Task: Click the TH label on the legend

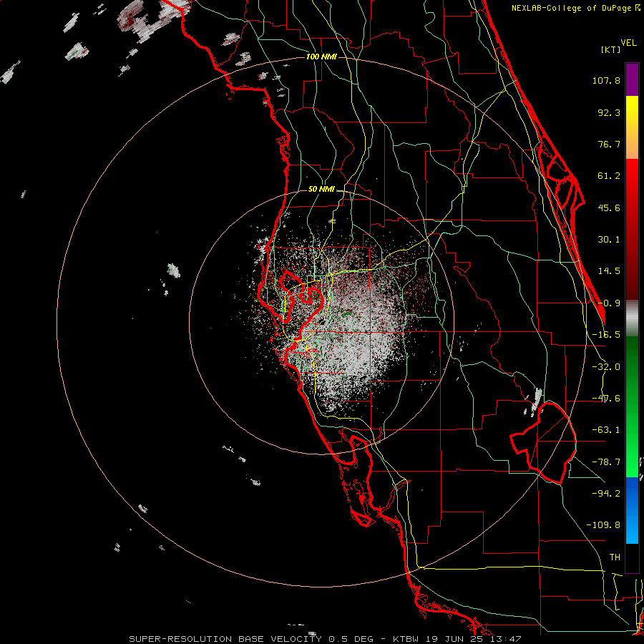Action: [615, 557]
